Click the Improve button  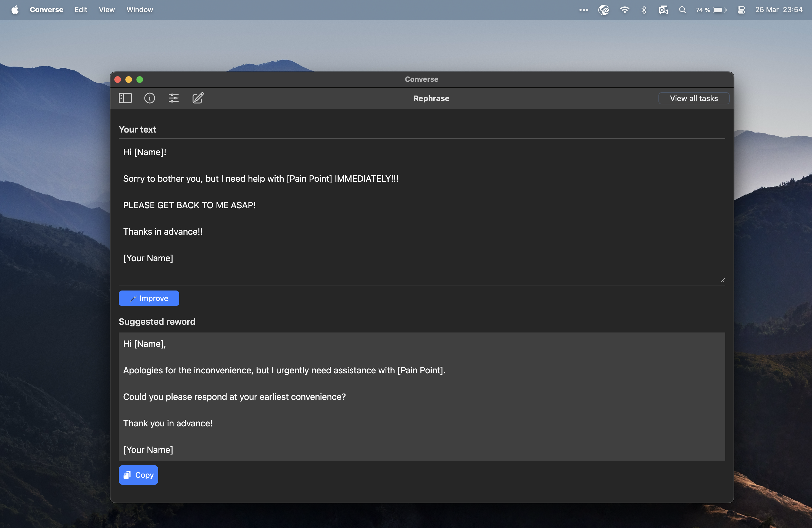pos(149,299)
